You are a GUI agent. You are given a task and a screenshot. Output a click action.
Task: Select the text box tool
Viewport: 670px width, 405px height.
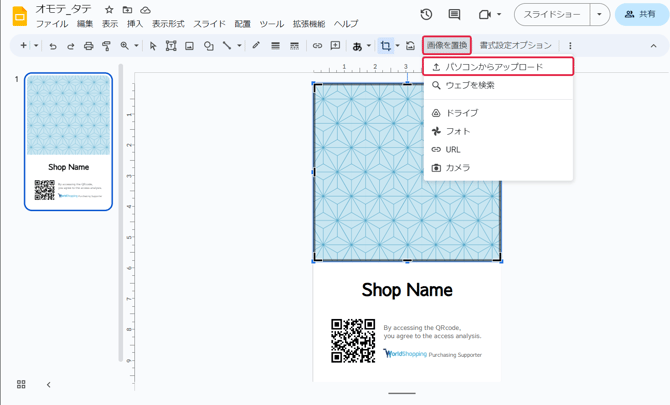(x=171, y=46)
